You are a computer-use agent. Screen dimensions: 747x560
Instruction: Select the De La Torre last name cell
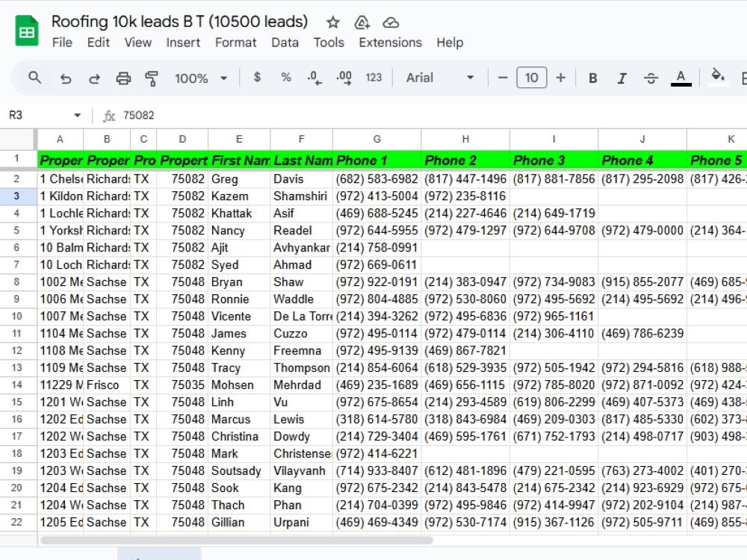tap(302, 316)
